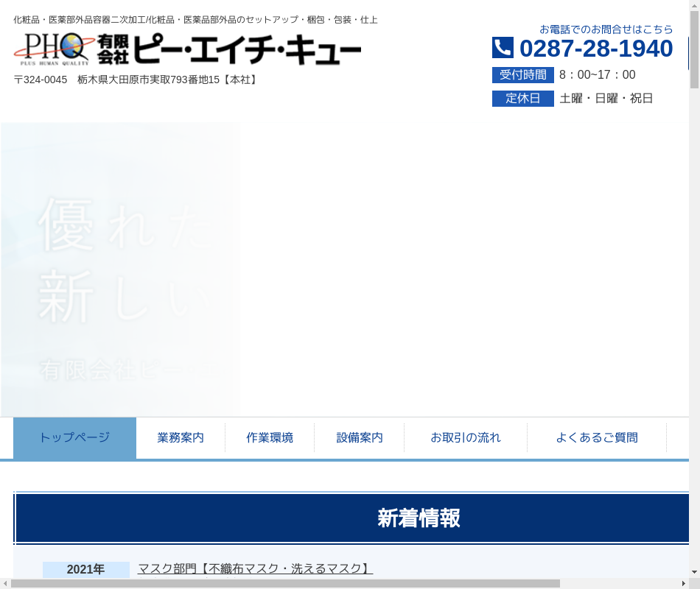Click the horizontal scrollbar right arrow
Viewport: 700px width, 589px height.
coord(683,583)
